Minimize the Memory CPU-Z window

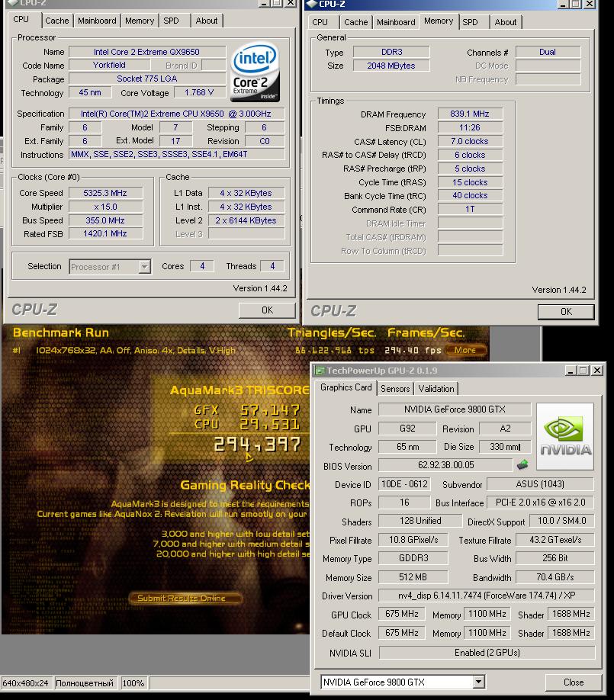click(x=563, y=4)
